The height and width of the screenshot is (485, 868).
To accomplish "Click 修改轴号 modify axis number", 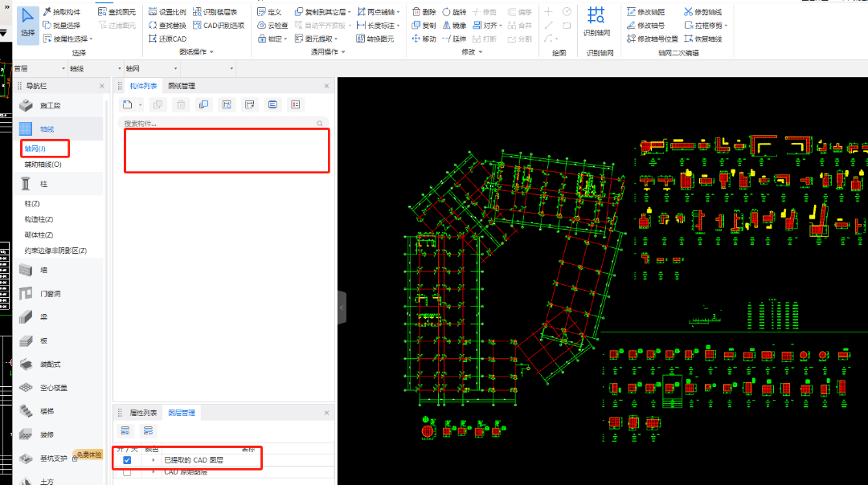I will point(646,26).
